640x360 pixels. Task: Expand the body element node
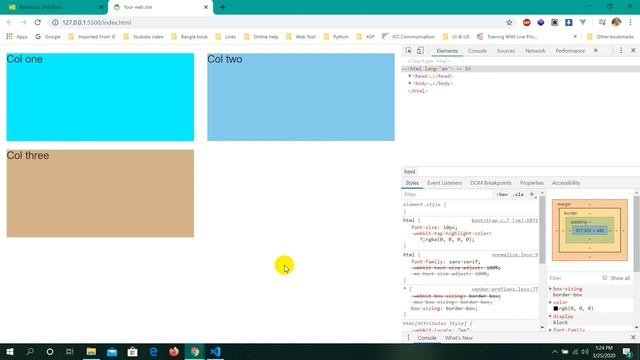[410, 83]
